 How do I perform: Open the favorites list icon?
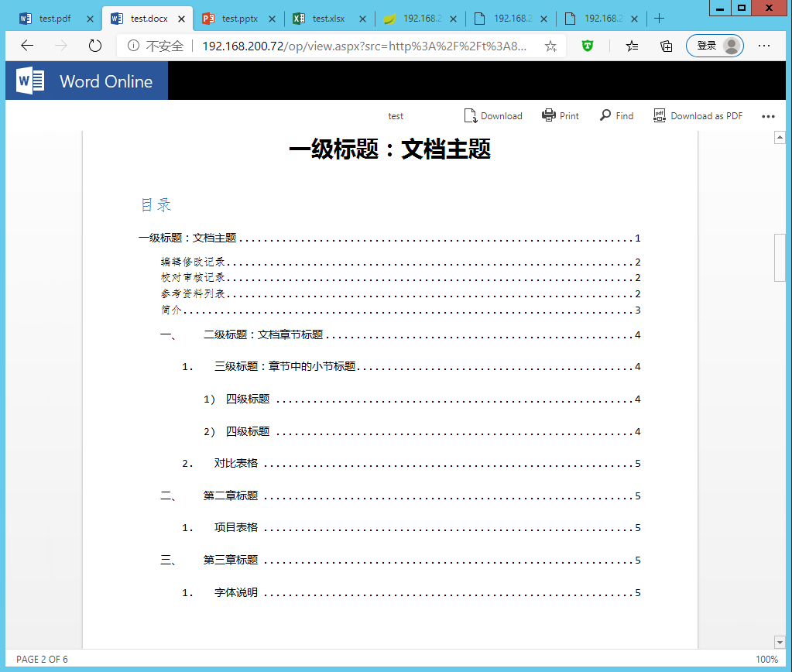(x=632, y=46)
